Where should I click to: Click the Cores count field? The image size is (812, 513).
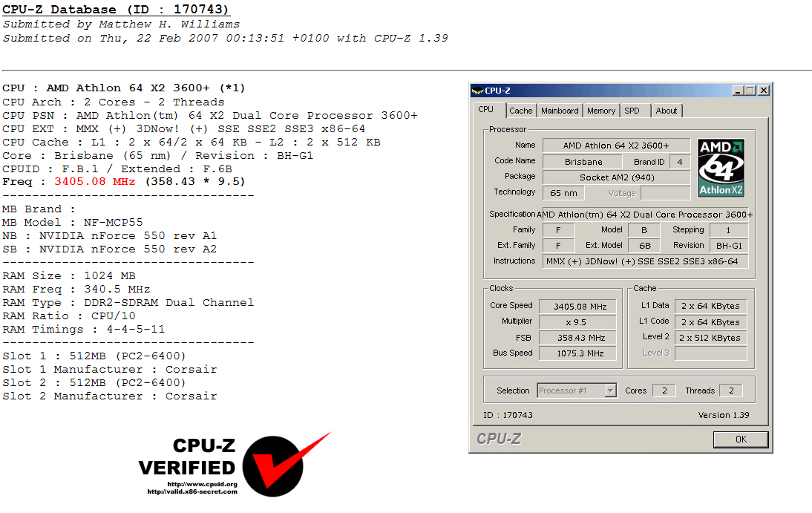tap(664, 391)
